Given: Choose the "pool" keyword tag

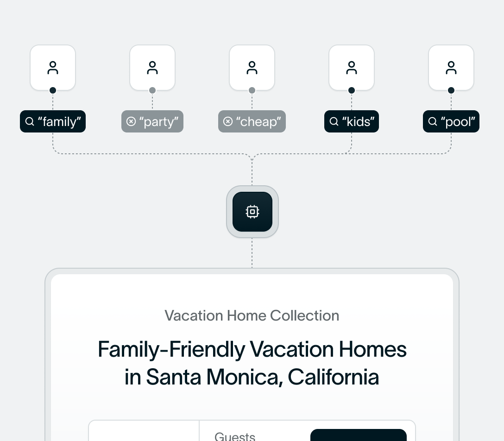Looking at the screenshot, I should tap(451, 121).
